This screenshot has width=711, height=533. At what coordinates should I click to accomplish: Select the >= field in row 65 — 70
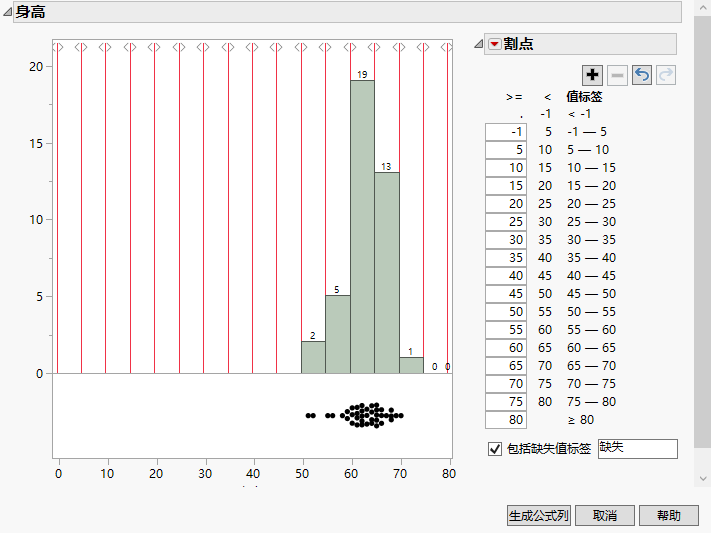[506, 366]
